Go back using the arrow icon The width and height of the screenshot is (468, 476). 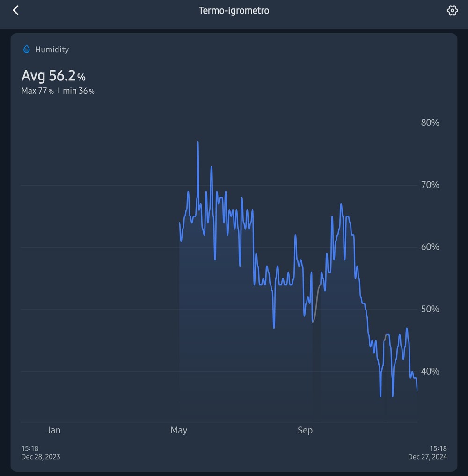coord(16,10)
